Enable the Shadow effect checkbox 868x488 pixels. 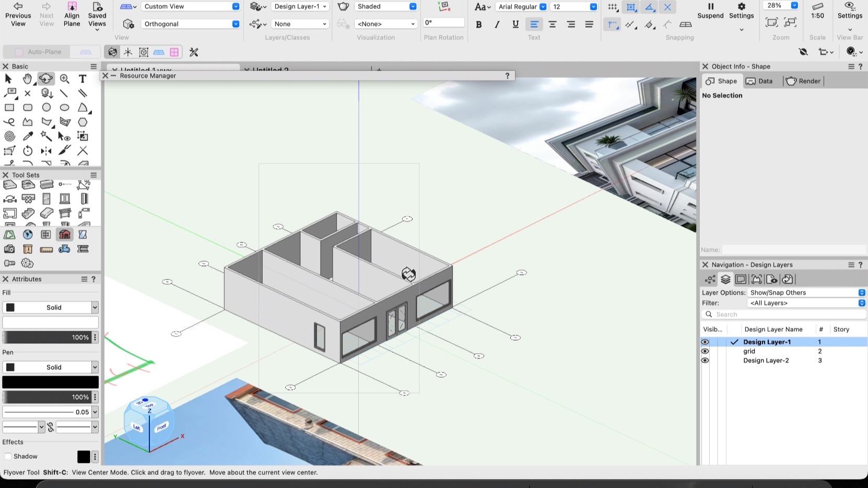click(8, 456)
